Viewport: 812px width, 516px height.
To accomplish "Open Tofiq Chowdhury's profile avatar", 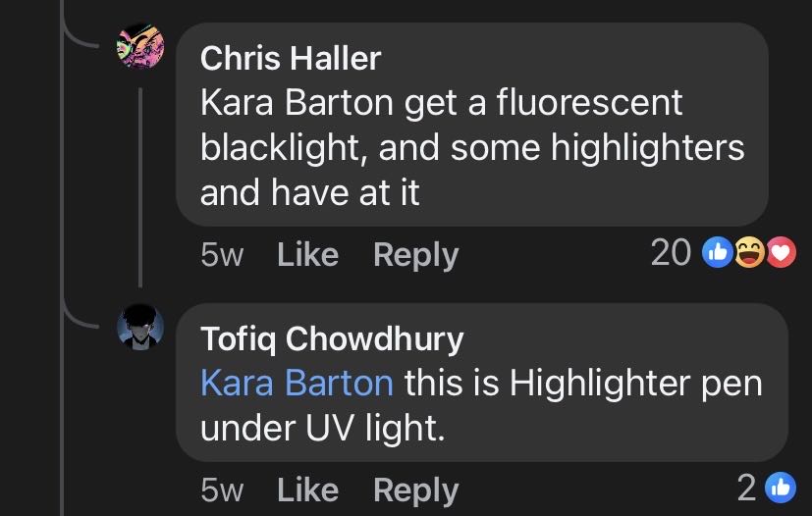I will click(x=140, y=326).
